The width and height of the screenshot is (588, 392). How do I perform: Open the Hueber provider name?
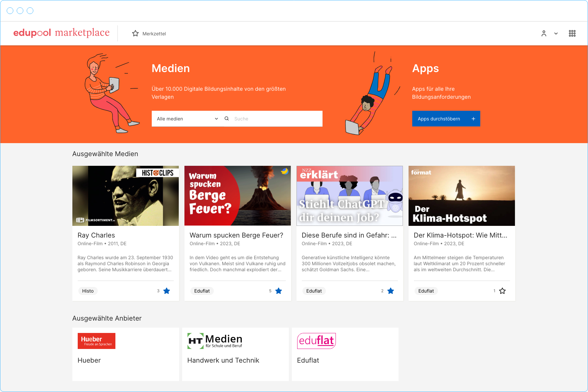tap(89, 360)
